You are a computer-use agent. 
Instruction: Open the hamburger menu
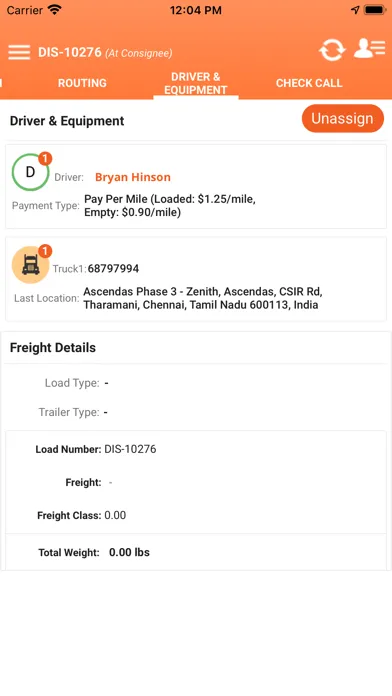point(19,52)
